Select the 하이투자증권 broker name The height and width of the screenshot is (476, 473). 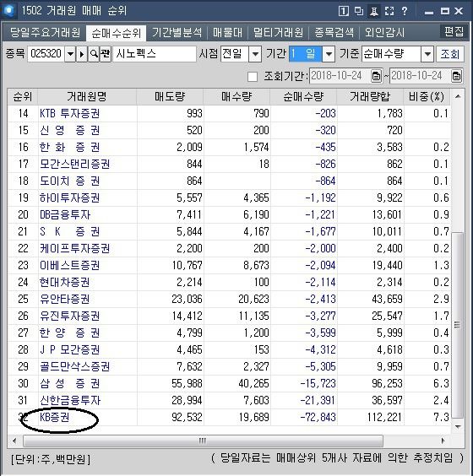(69, 197)
